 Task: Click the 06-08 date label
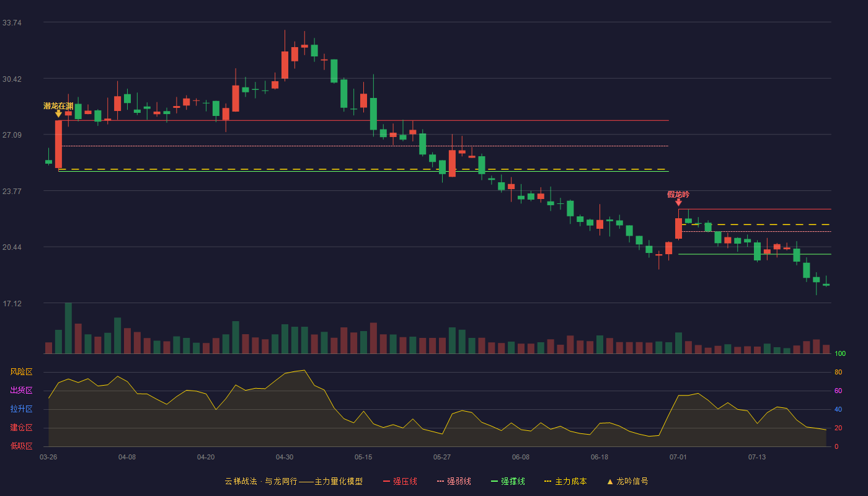click(521, 457)
